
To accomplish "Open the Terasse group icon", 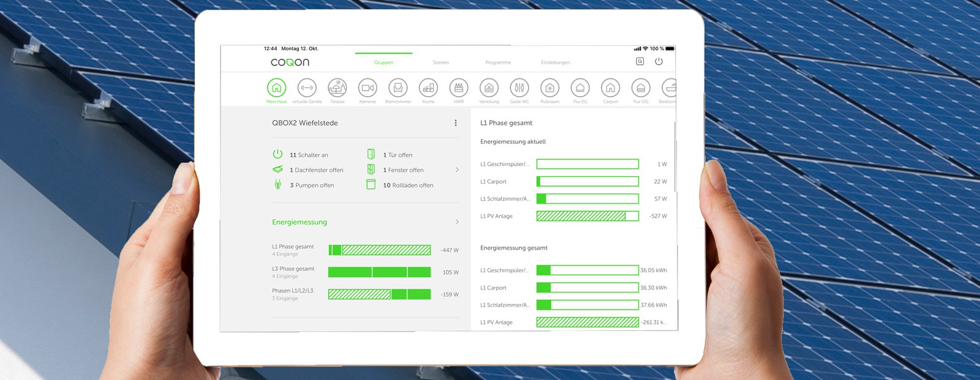I will coord(337,88).
